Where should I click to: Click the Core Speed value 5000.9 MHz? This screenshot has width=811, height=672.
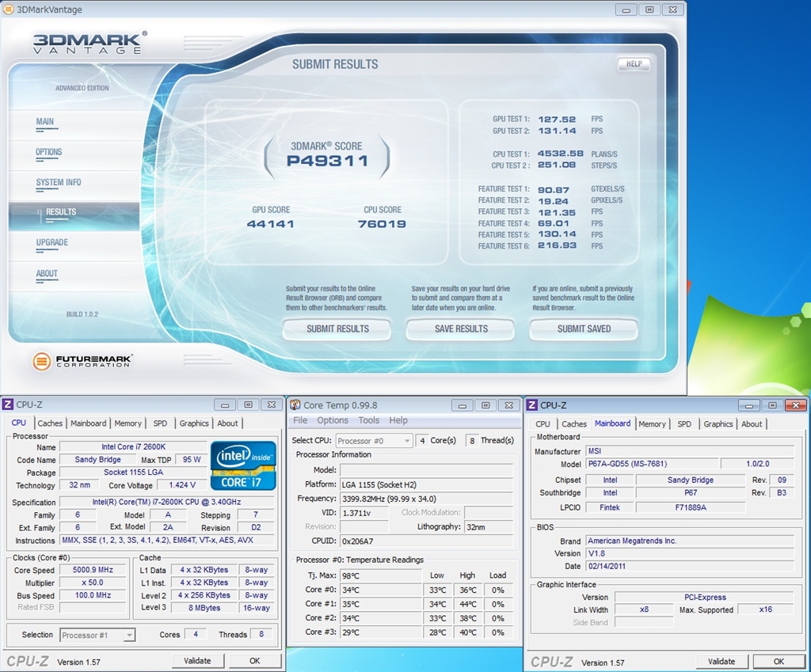click(93, 570)
